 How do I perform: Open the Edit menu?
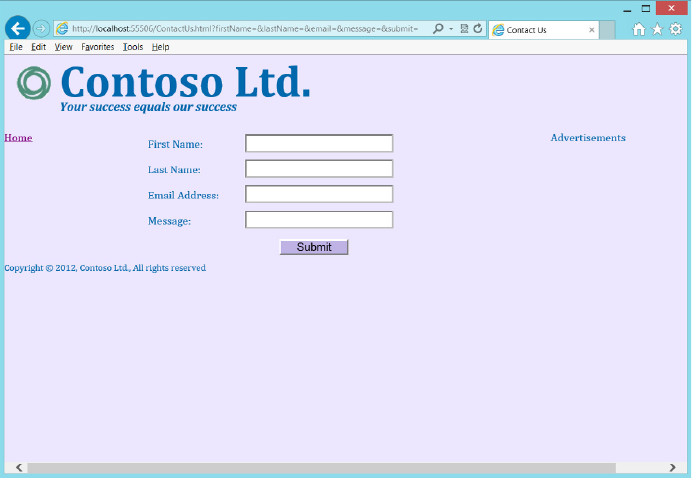pos(38,47)
